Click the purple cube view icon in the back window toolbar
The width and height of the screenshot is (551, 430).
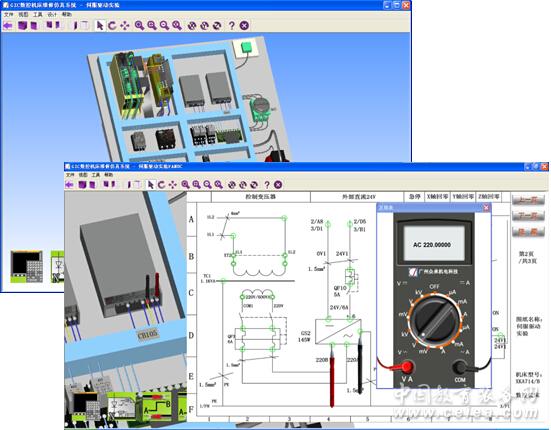tap(22, 25)
